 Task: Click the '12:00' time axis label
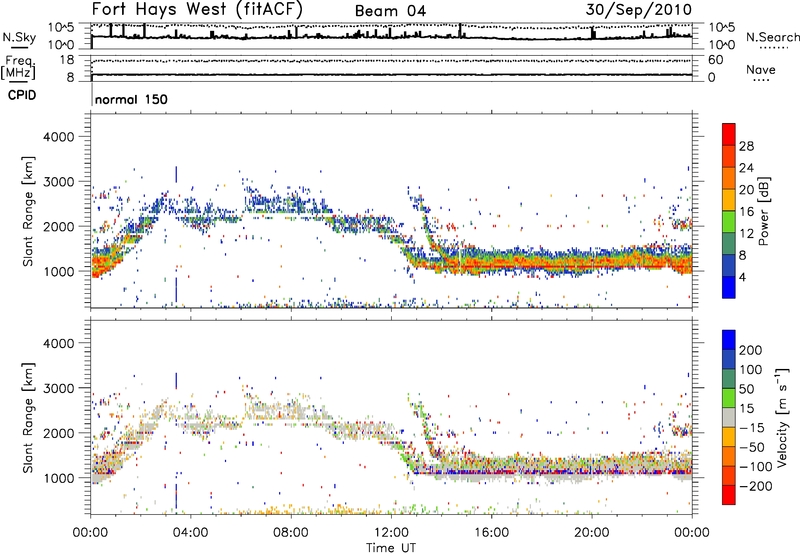tap(391, 533)
